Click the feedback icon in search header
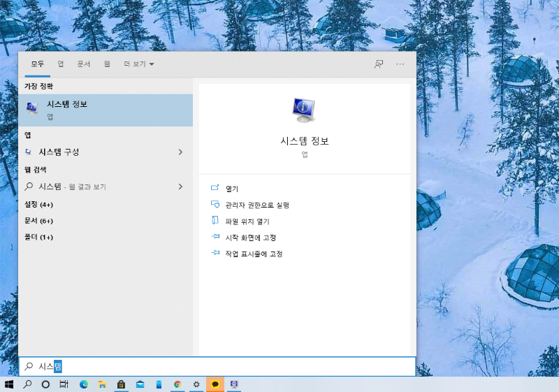This screenshot has height=392, width=559. pyautogui.click(x=379, y=64)
